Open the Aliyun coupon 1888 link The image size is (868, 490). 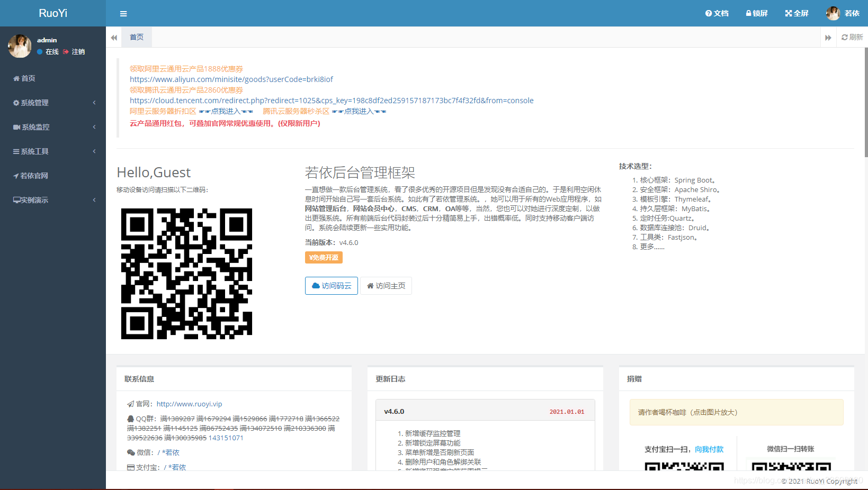click(x=186, y=69)
